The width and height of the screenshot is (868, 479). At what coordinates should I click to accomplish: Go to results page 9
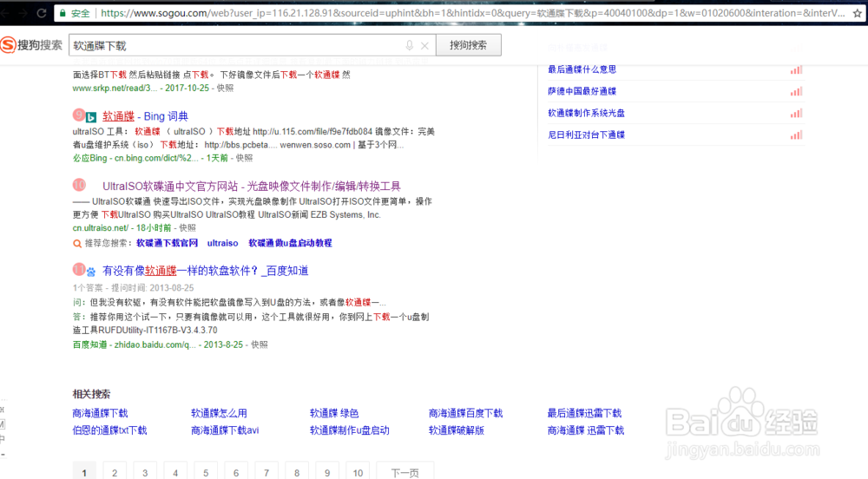[x=327, y=472]
